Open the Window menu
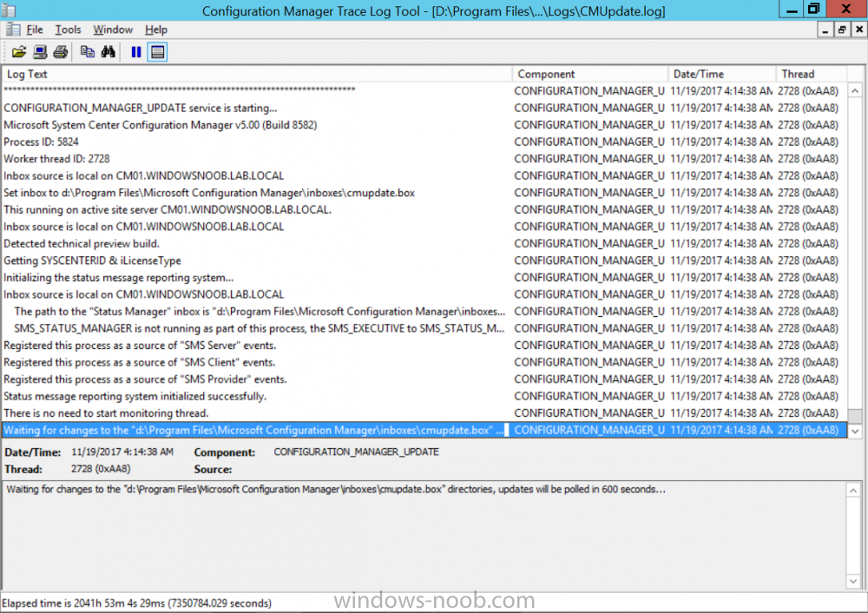868x613 pixels. 113,30
